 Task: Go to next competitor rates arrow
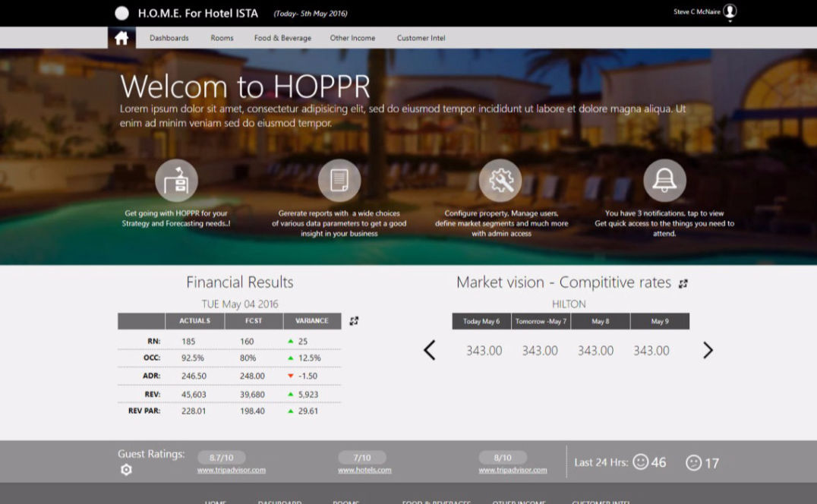(x=708, y=350)
